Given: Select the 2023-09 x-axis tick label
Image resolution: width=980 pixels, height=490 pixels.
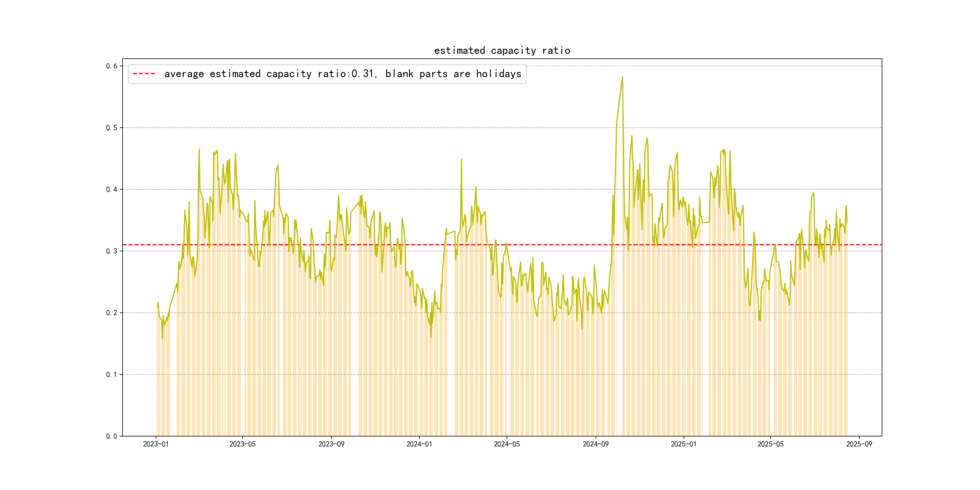Looking at the screenshot, I should point(331,444).
